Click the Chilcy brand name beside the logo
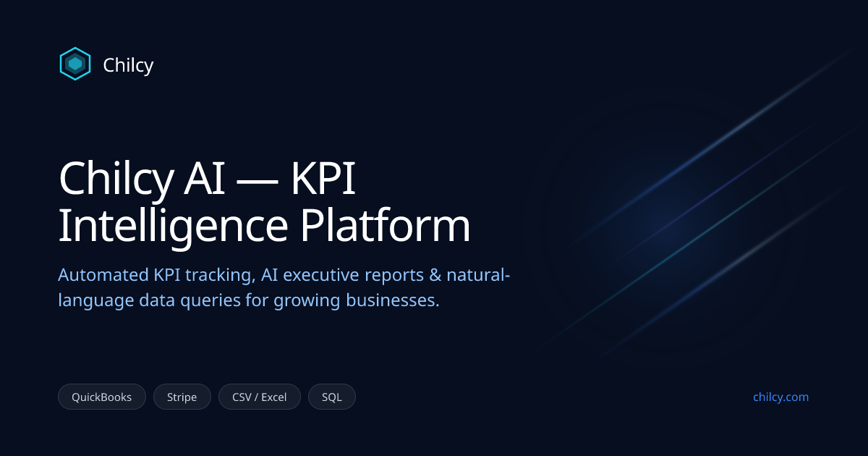868x456 pixels. 128,65
